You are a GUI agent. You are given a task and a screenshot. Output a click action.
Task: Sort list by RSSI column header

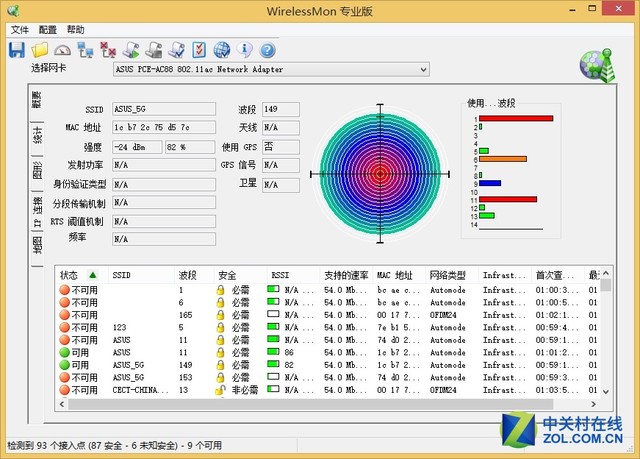tap(293, 275)
